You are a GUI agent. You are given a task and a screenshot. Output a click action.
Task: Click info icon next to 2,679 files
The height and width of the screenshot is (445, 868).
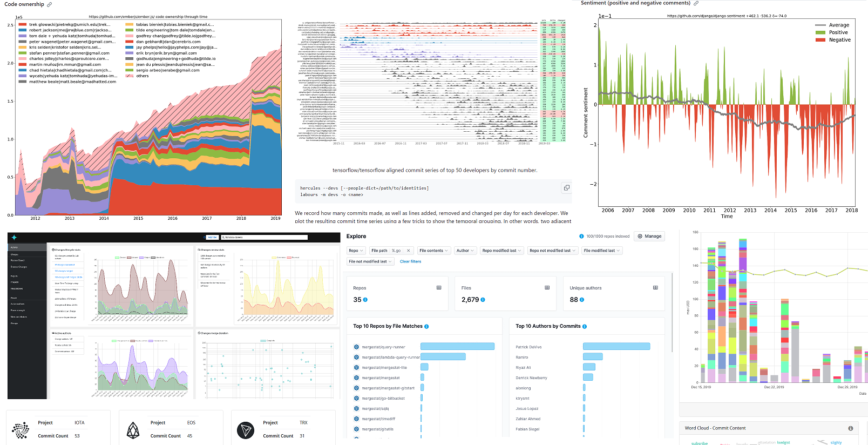tap(483, 300)
